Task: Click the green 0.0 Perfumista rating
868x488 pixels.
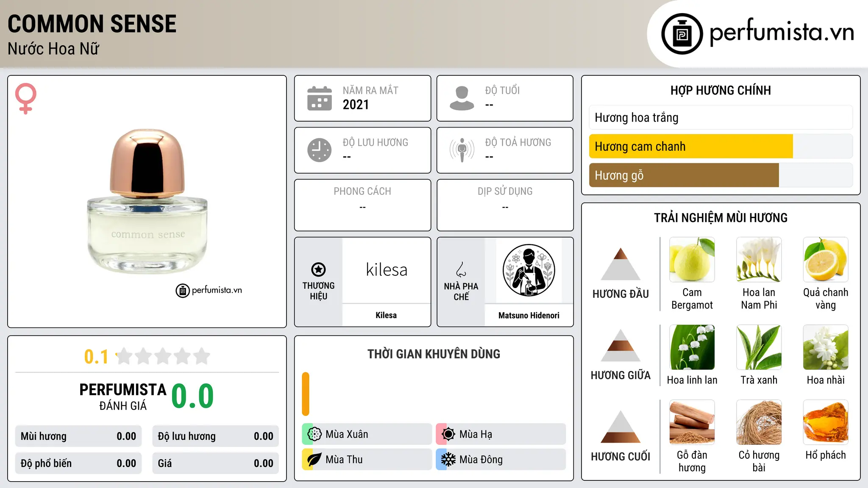Action: (x=192, y=396)
